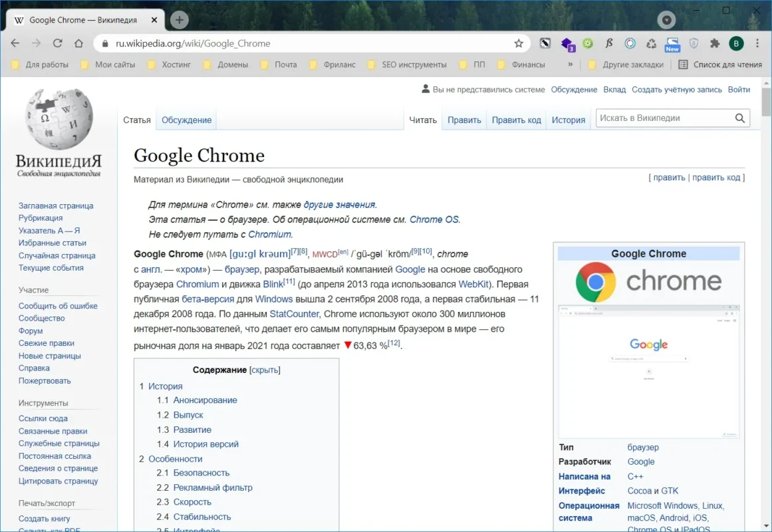The height and width of the screenshot is (532, 772).
Task: Follow the StatCounter link
Action: pos(294,314)
